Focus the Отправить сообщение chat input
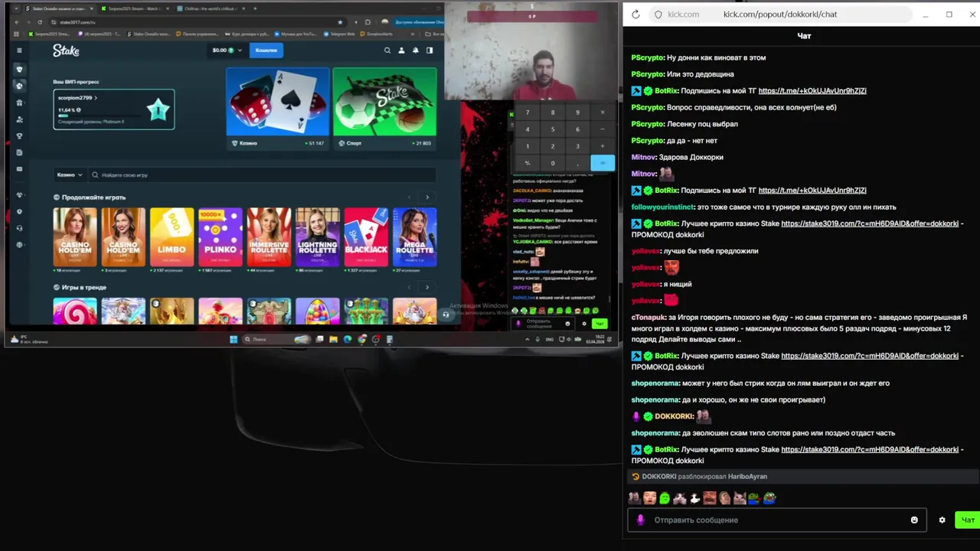Image resolution: width=980 pixels, height=551 pixels. click(x=777, y=520)
